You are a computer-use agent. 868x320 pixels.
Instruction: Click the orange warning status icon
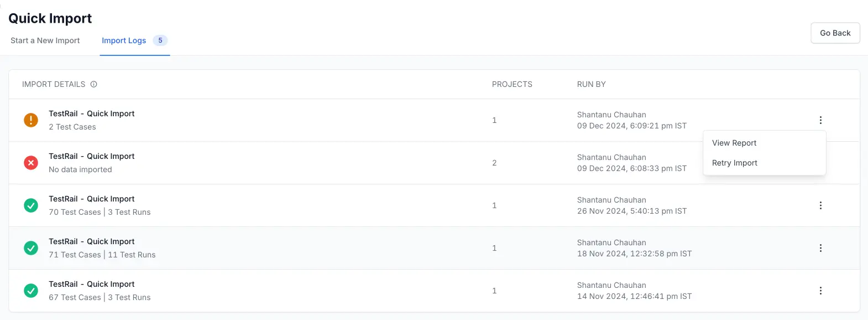click(x=31, y=120)
